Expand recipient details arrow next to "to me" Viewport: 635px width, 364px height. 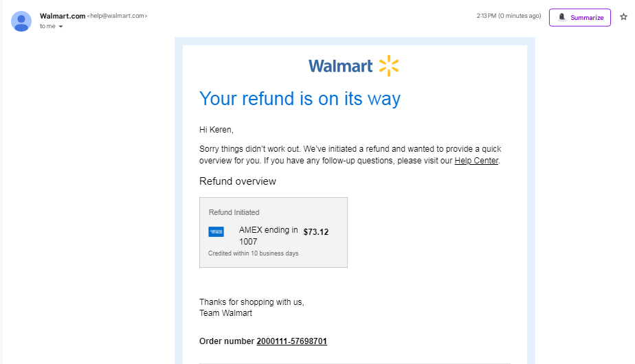point(60,26)
